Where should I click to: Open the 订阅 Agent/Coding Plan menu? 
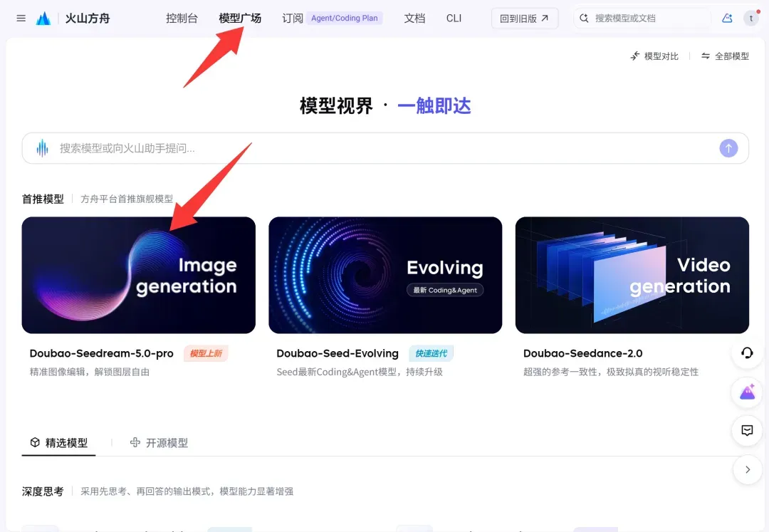pos(332,19)
